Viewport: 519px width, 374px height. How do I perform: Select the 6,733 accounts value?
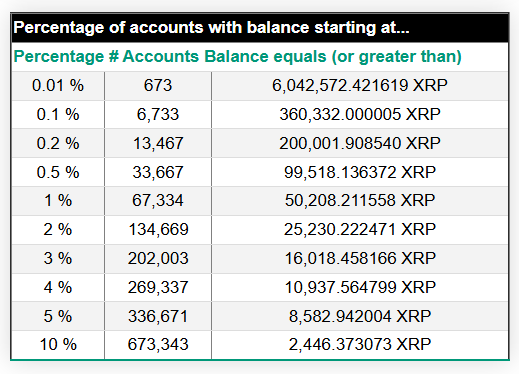[x=158, y=114]
